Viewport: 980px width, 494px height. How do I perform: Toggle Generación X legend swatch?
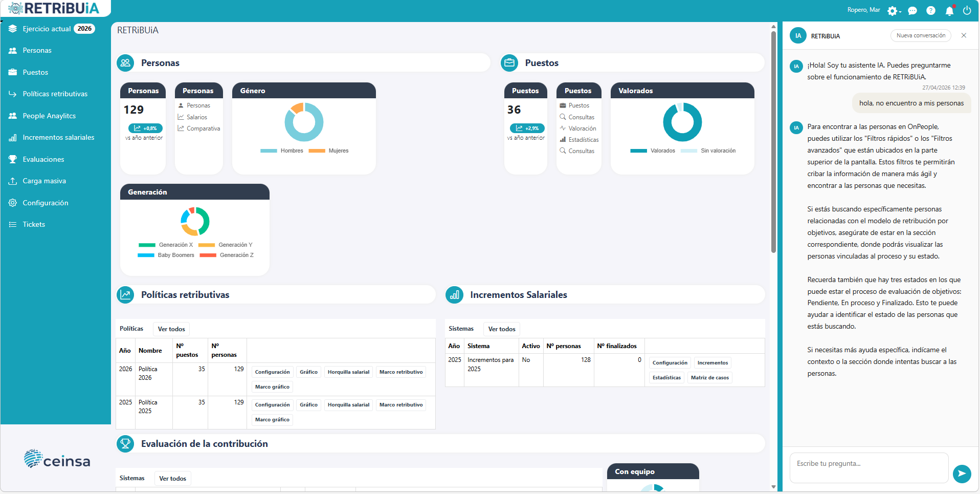pos(147,245)
